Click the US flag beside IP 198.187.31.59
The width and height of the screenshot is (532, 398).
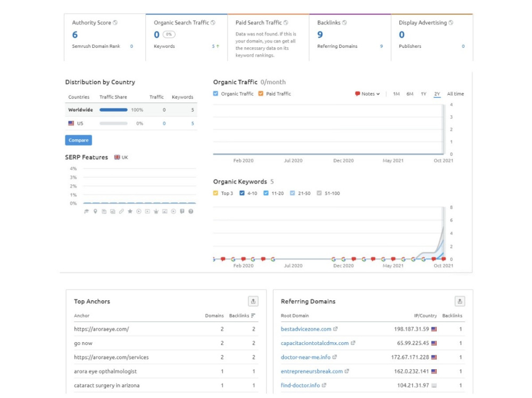click(434, 329)
